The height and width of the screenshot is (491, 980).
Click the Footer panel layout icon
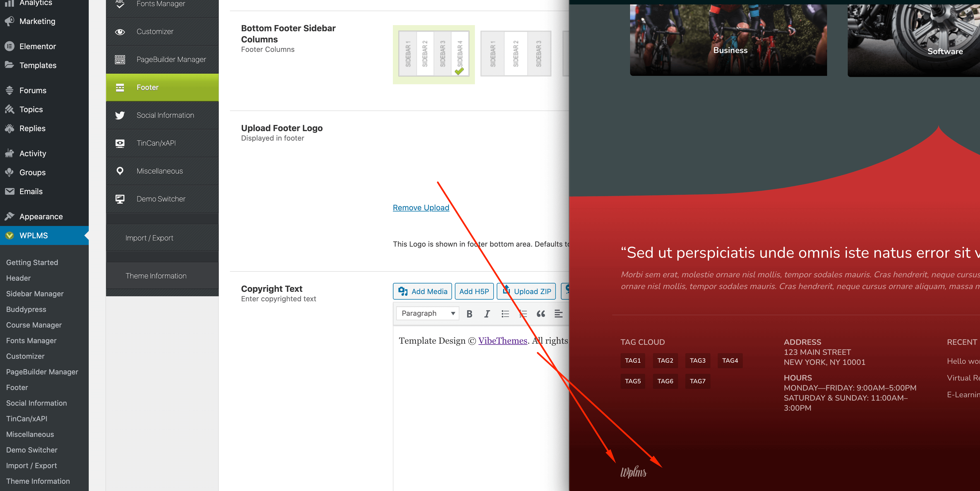(120, 88)
